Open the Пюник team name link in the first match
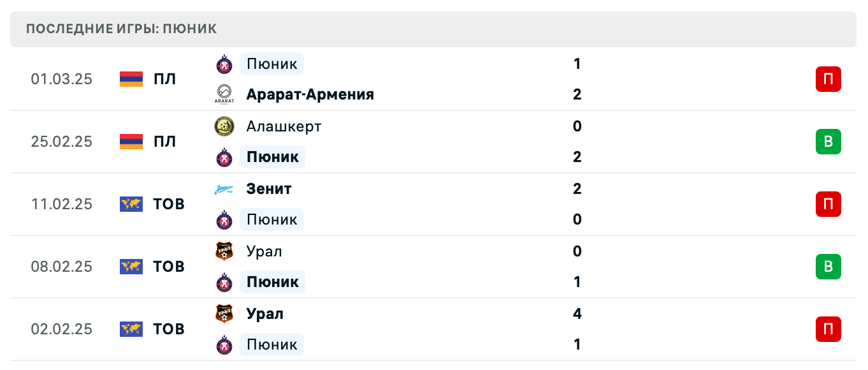 point(271,64)
